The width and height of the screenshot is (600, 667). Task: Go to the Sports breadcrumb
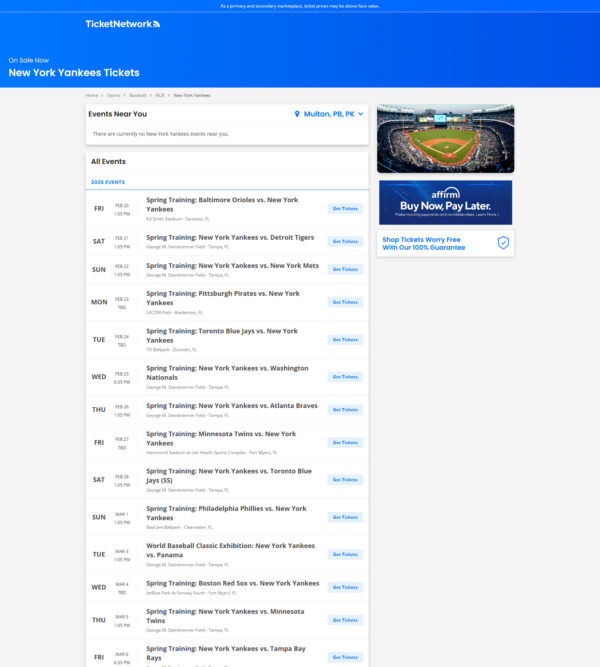pos(114,95)
